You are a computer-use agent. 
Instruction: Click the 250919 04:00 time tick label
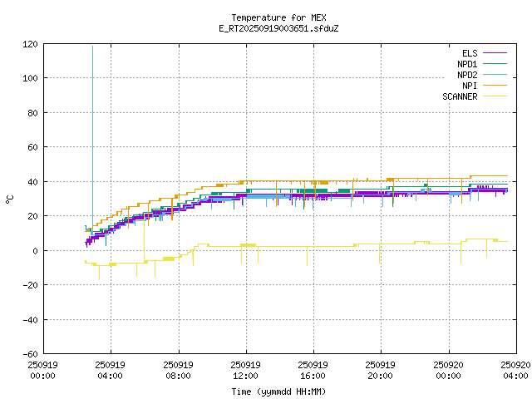pos(110,369)
